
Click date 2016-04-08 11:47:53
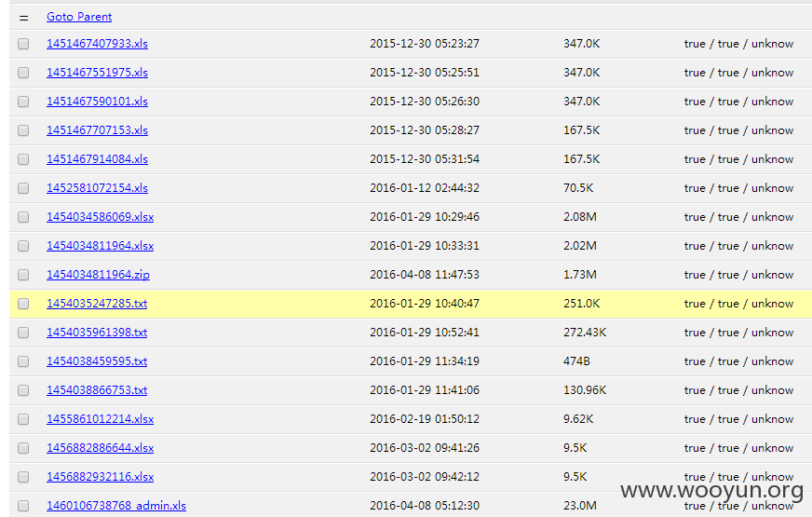[425, 275]
